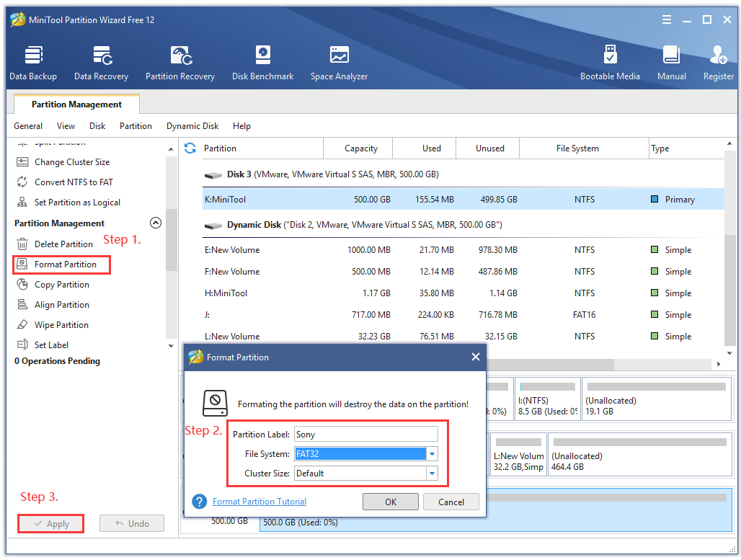Screen dimensions: 741x560
Task: Open the Cluster Size dropdown
Action: point(432,473)
